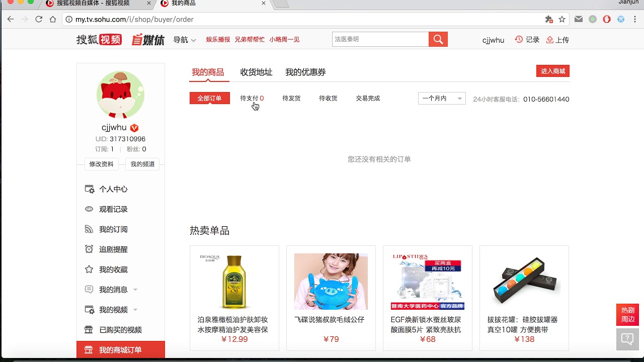
Task: Click the 自媒体 logo
Action: (148, 39)
